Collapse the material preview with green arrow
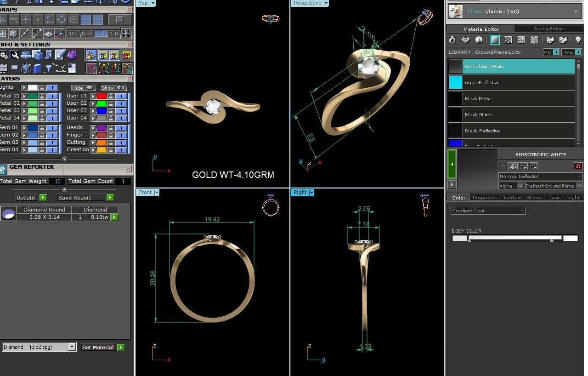The width and height of the screenshot is (588, 376). (x=452, y=164)
